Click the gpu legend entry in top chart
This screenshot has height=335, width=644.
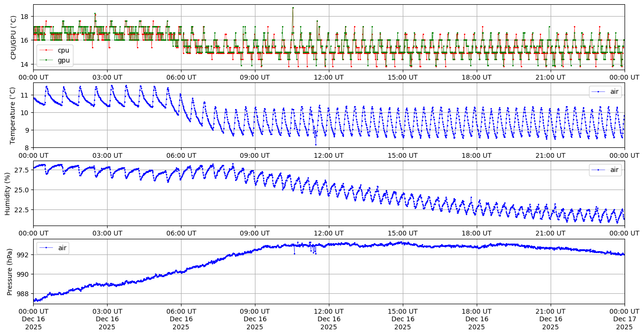click(x=63, y=60)
